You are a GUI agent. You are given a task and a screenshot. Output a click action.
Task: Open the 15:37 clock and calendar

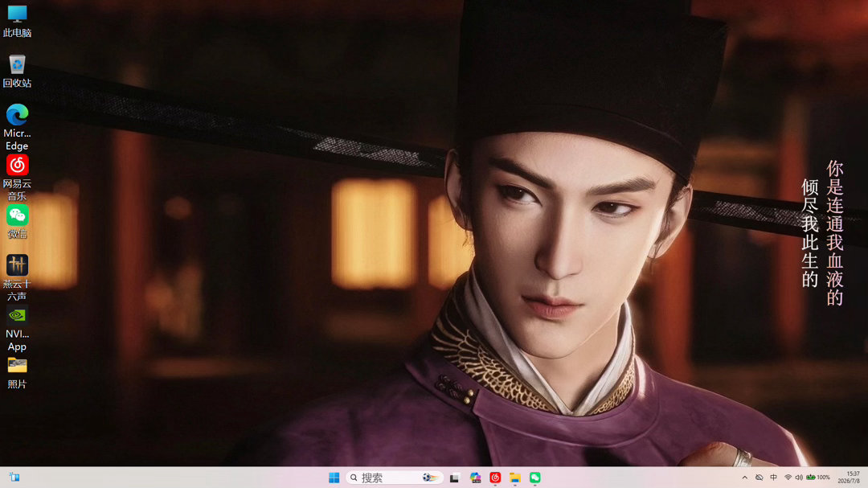pos(849,478)
